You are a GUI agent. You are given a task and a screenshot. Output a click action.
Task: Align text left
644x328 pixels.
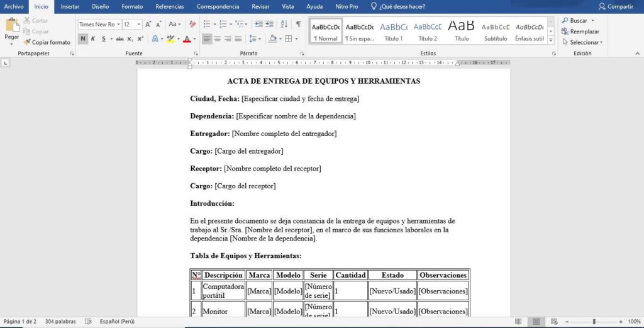pos(207,38)
